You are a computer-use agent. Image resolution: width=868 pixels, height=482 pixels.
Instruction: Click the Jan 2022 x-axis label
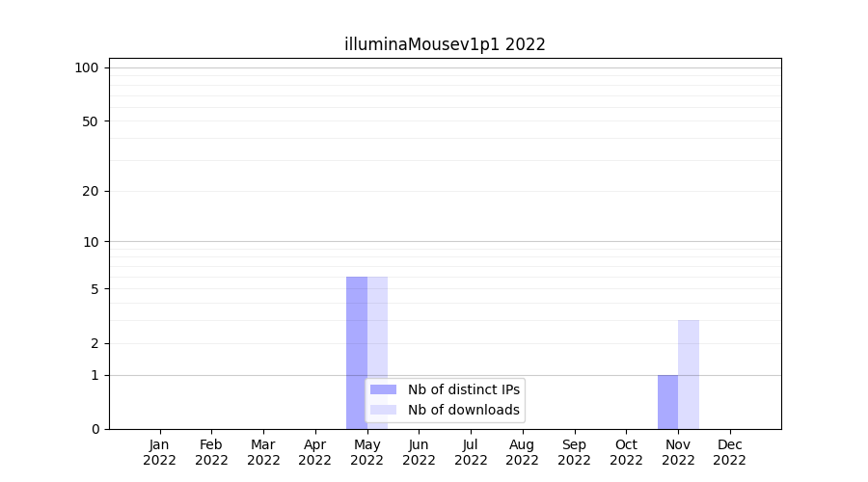160,452
